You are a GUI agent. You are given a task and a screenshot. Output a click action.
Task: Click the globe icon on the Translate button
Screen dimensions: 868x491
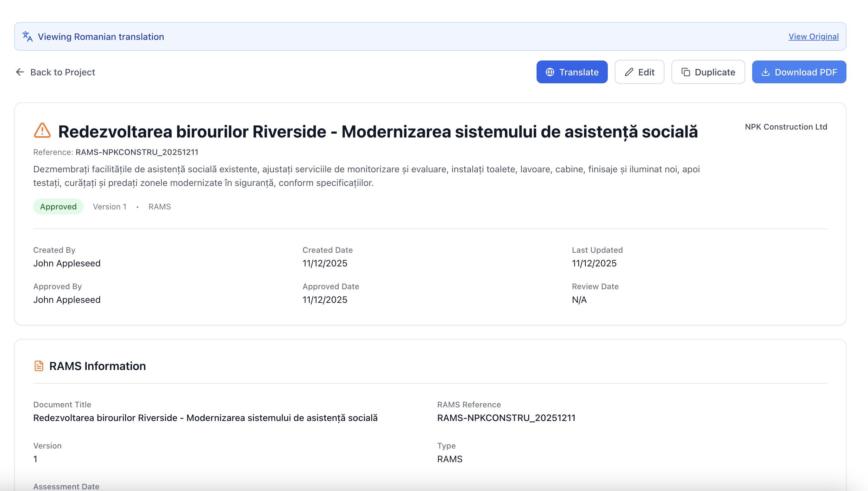(x=550, y=72)
